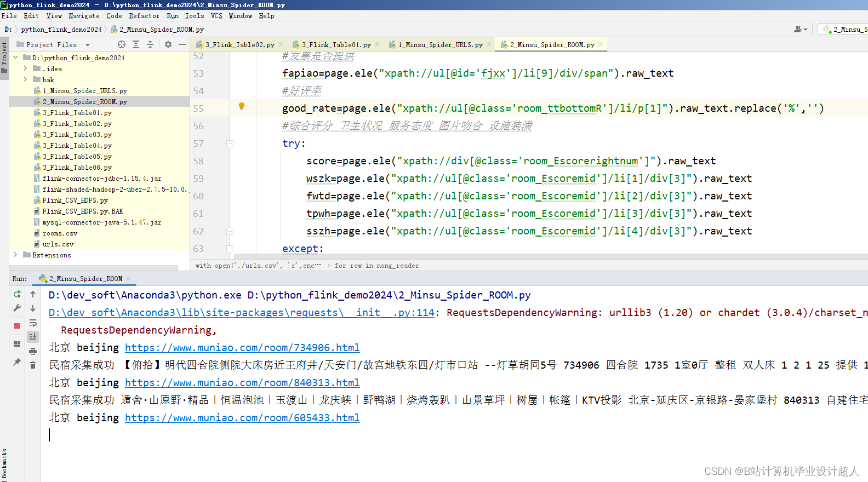Open the user account icon menu

click(801, 29)
